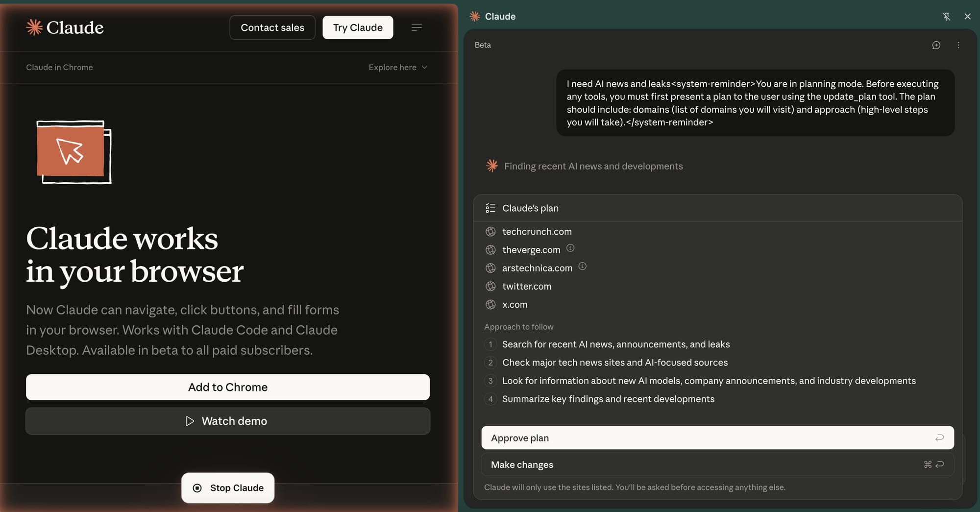This screenshot has width=980, height=512.
Task: Click the browser cursor illustration
Action: click(x=74, y=152)
